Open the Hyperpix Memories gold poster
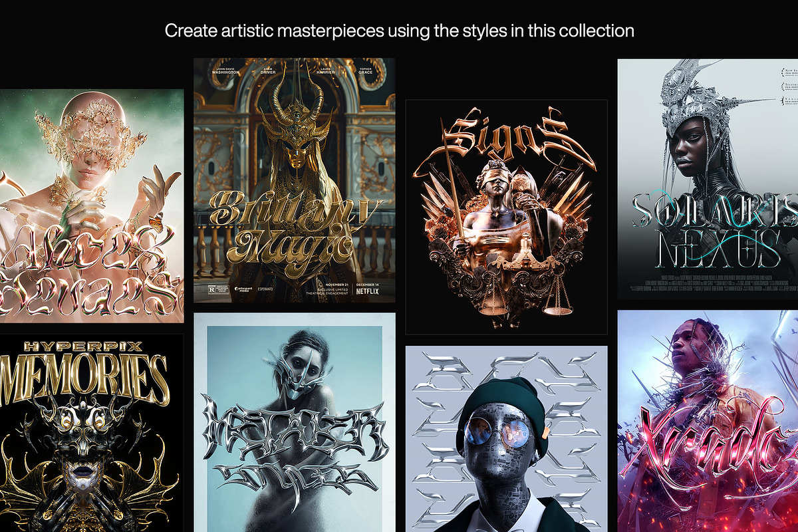Viewport: 798px width, 532px height. [92, 433]
